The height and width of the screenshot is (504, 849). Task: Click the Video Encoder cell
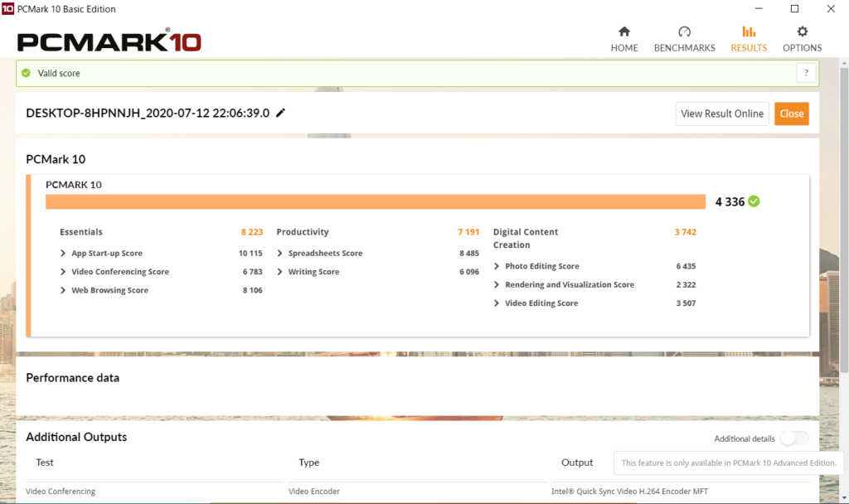click(x=314, y=492)
